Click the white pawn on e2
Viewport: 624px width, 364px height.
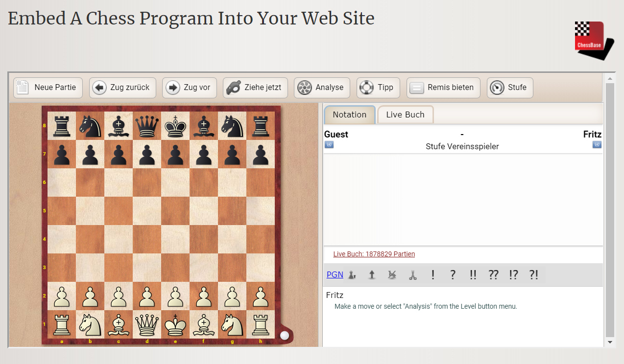tap(175, 296)
